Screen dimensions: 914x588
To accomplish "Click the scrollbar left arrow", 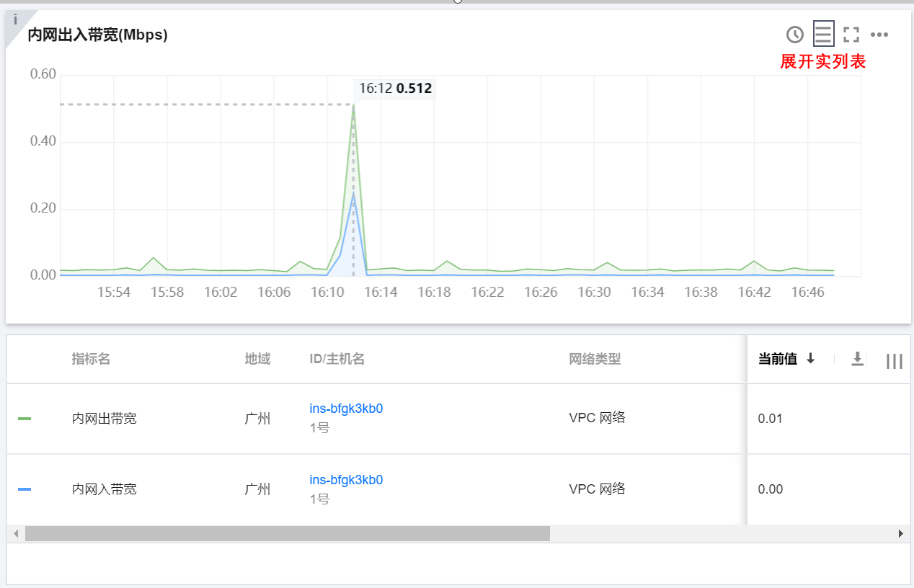I will point(15,534).
